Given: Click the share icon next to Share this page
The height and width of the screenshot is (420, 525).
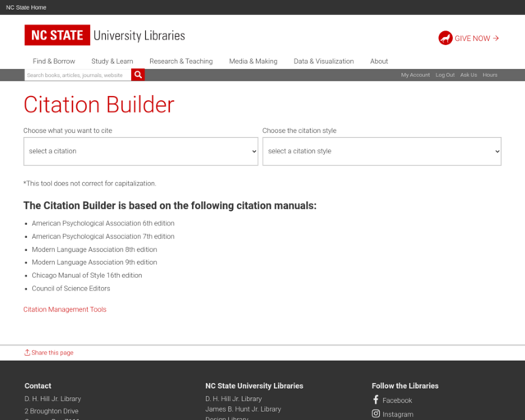Looking at the screenshot, I should (x=27, y=353).
